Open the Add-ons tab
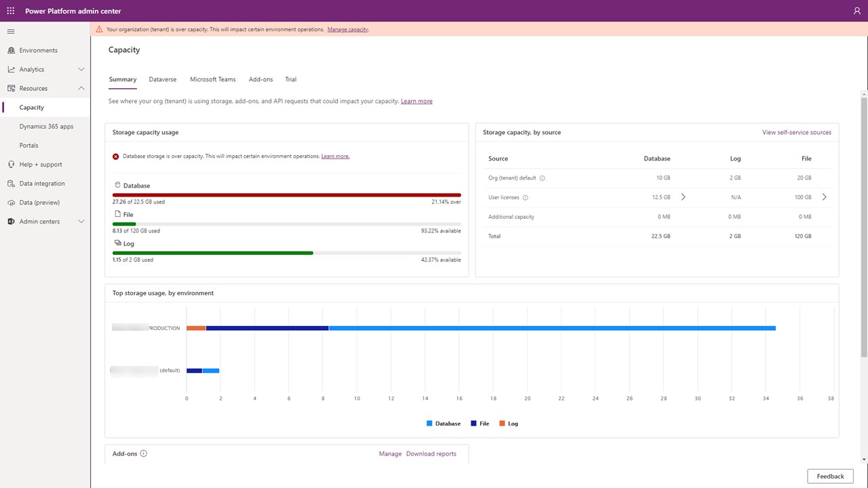This screenshot has width=868, height=488. point(260,79)
